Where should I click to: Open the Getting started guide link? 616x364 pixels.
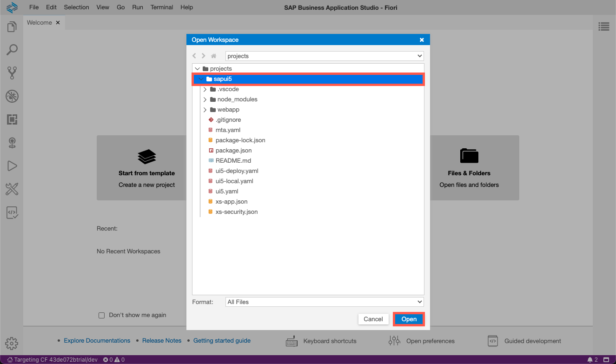(222, 341)
